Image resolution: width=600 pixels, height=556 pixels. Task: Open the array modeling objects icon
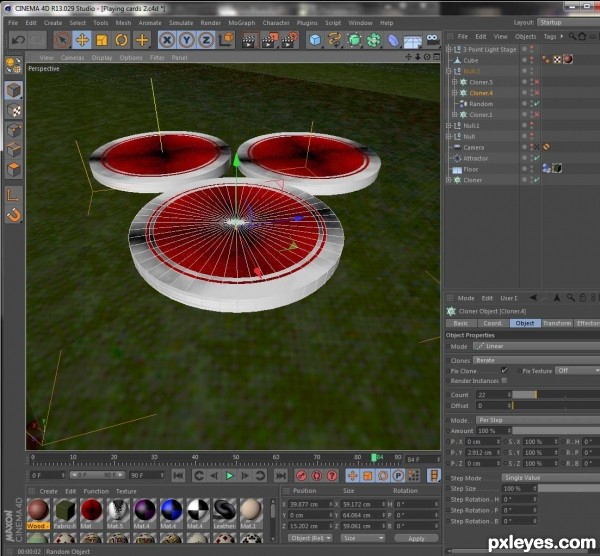pos(374,40)
